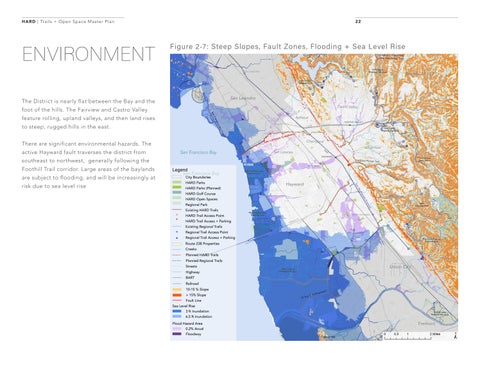Click the 'City Boundaries' legend label
This screenshot has width=480, height=371.
click(198, 177)
